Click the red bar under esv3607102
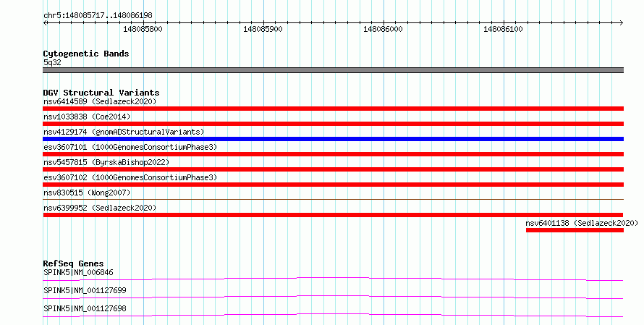The height and width of the screenshot is (325, 644). 333,185
